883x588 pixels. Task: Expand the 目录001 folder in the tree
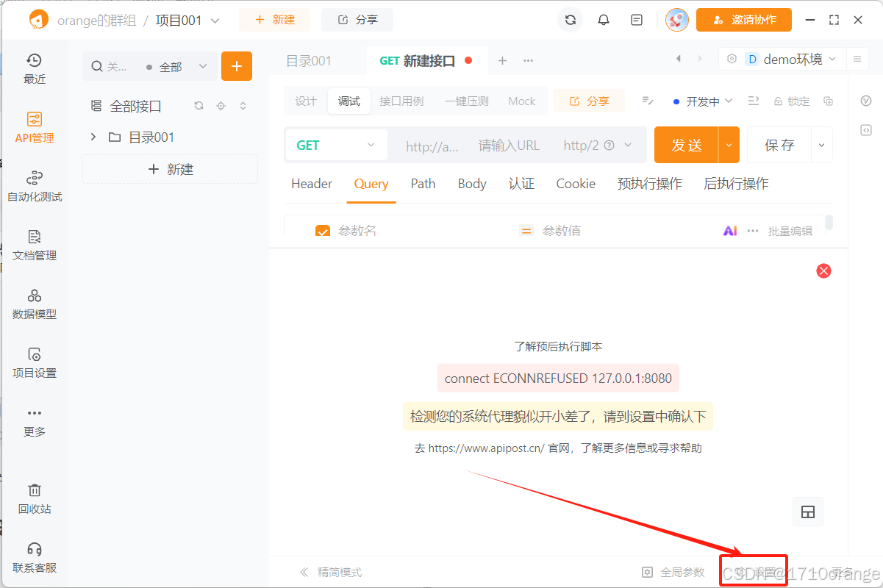(93, 136)
